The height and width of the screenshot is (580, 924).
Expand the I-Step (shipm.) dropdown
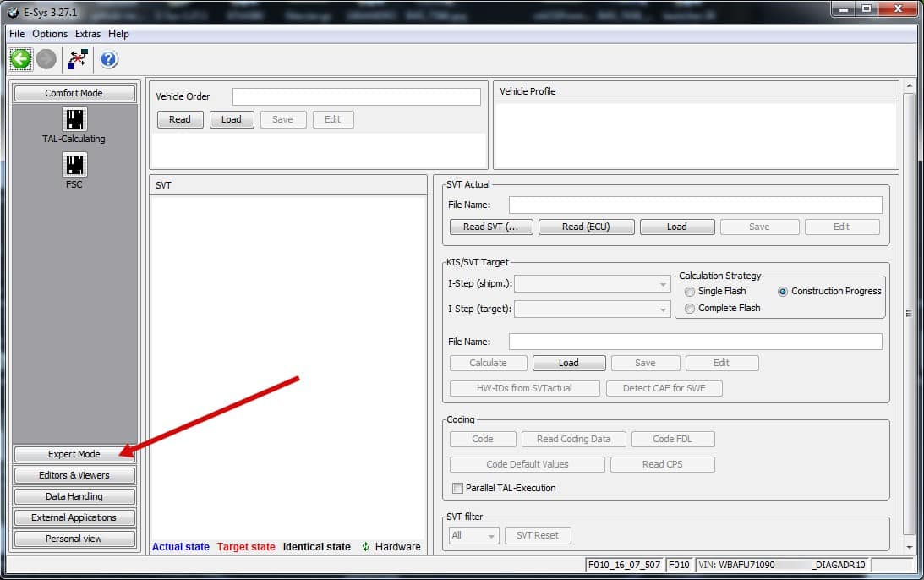(x=593, y=284)
